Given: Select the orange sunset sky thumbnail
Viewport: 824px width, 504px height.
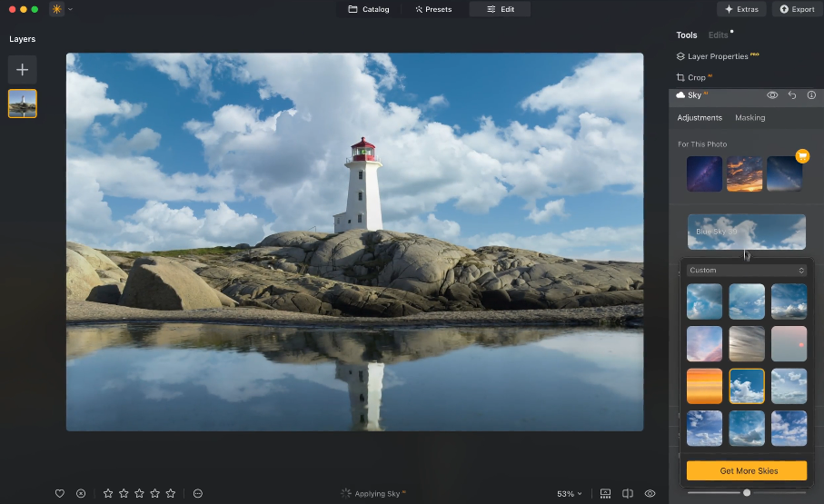Looking at the screenshot, I should pyautogui.click(x=705, y=386).
